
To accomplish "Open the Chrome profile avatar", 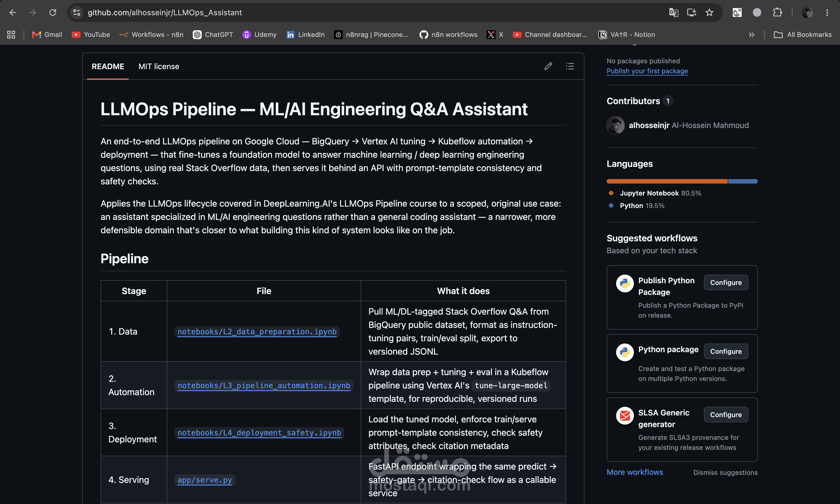I will [807, 12].
